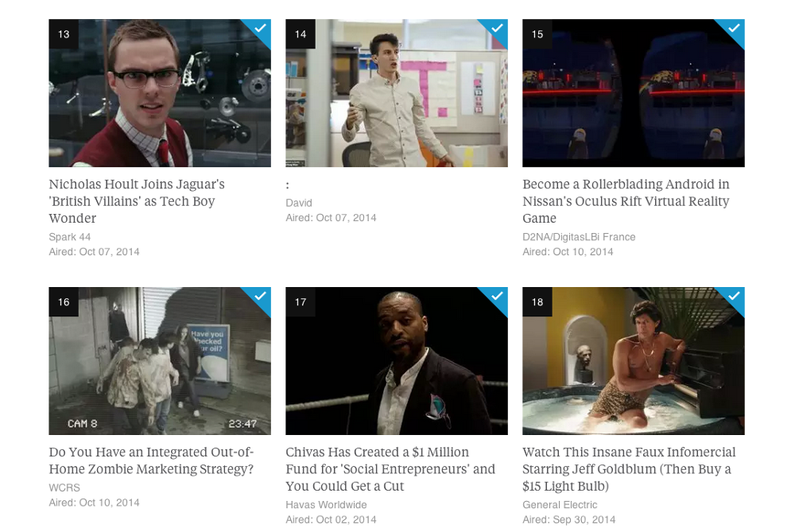Click the Spark 44 agency name

(69, 237)
